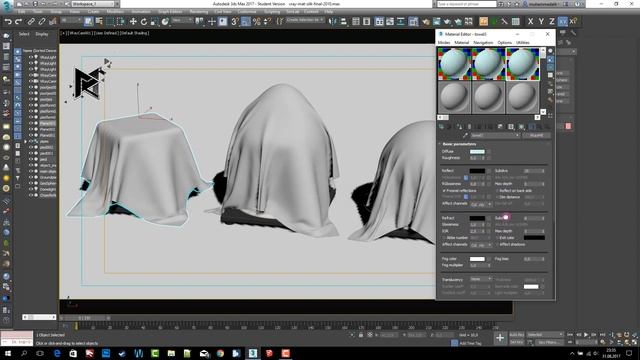Open the Reflect Affect channels dropdown
Viewport: 640px width, 360px height.
tap(481, 204)
